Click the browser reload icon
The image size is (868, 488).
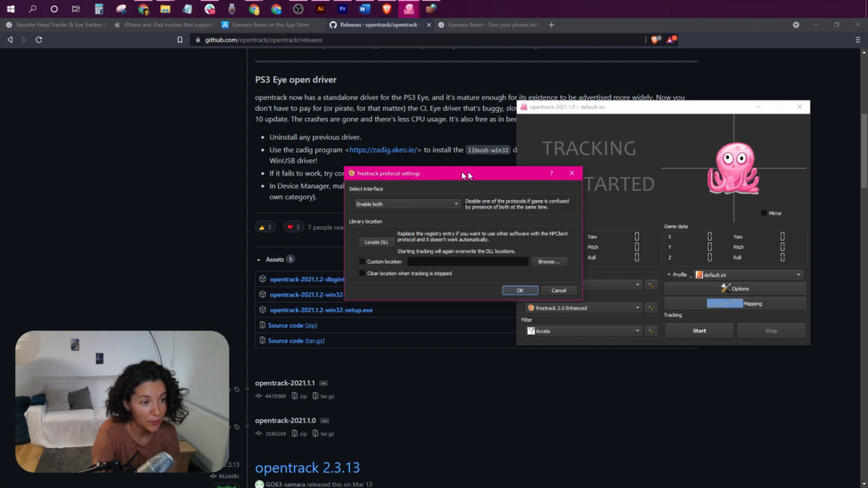tap(39, 40)
